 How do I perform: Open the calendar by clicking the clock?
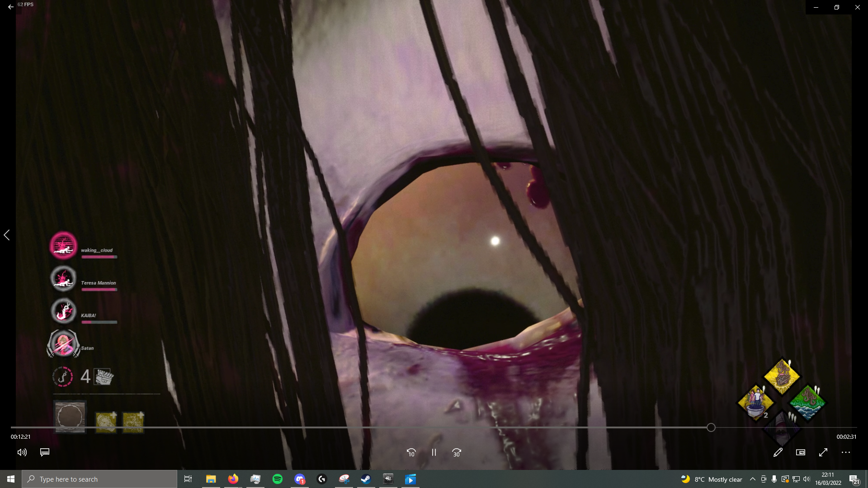[828, 479]
